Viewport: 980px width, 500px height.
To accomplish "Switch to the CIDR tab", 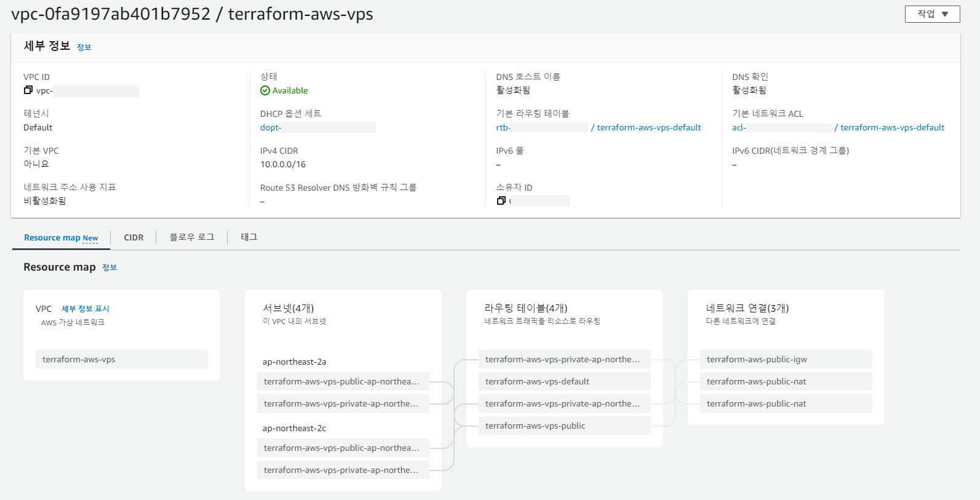I will (133, 237).
